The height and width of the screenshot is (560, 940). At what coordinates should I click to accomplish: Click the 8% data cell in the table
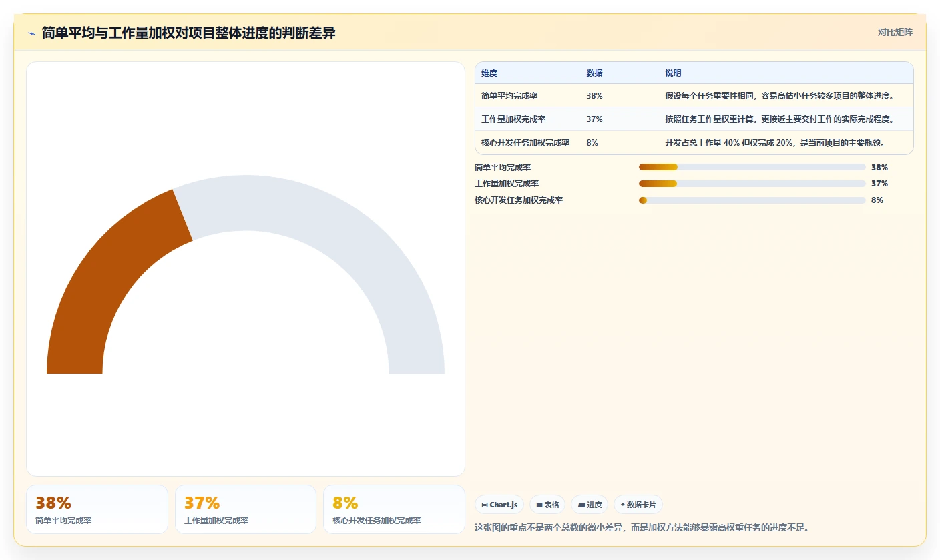[x=592, y=143]
